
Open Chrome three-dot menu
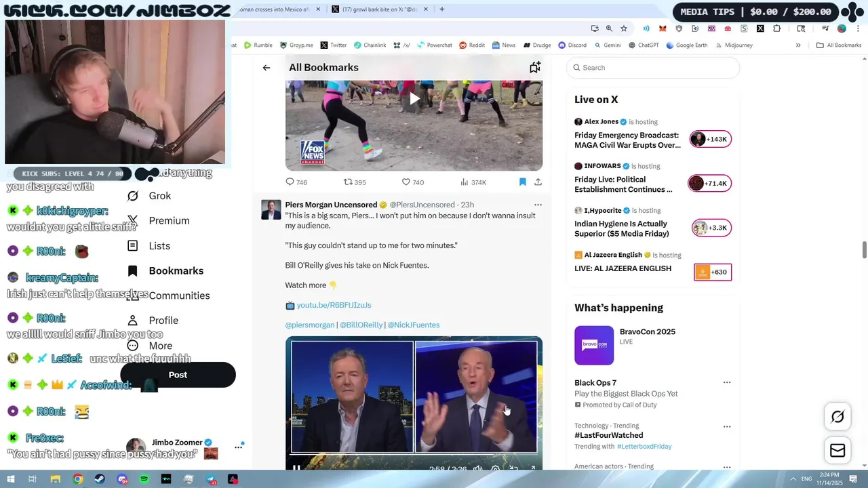859,28
